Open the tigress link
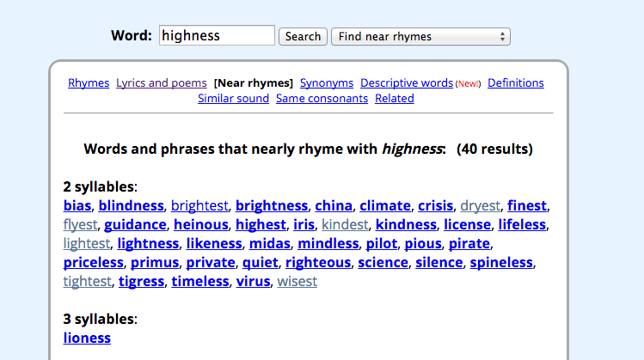 click(x=141, y=281)
